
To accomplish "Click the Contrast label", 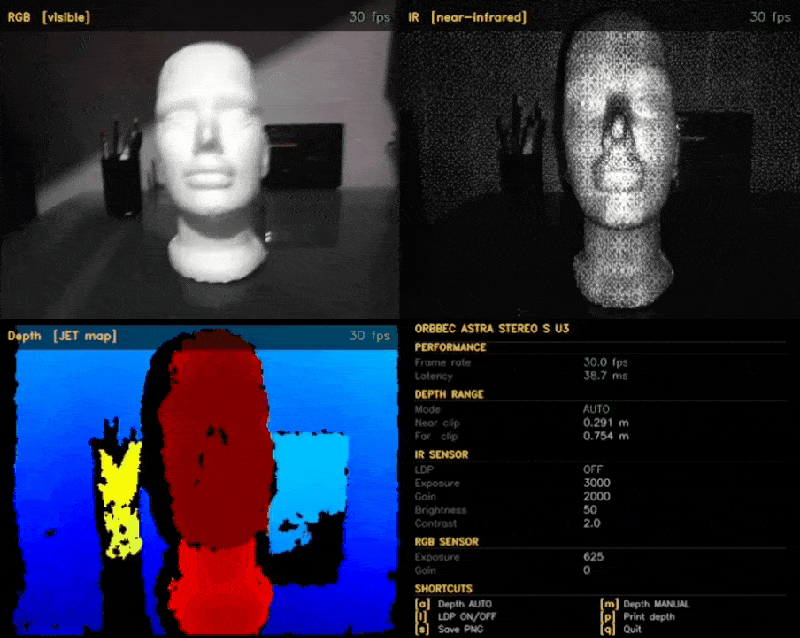I will (x=436, y=523).
